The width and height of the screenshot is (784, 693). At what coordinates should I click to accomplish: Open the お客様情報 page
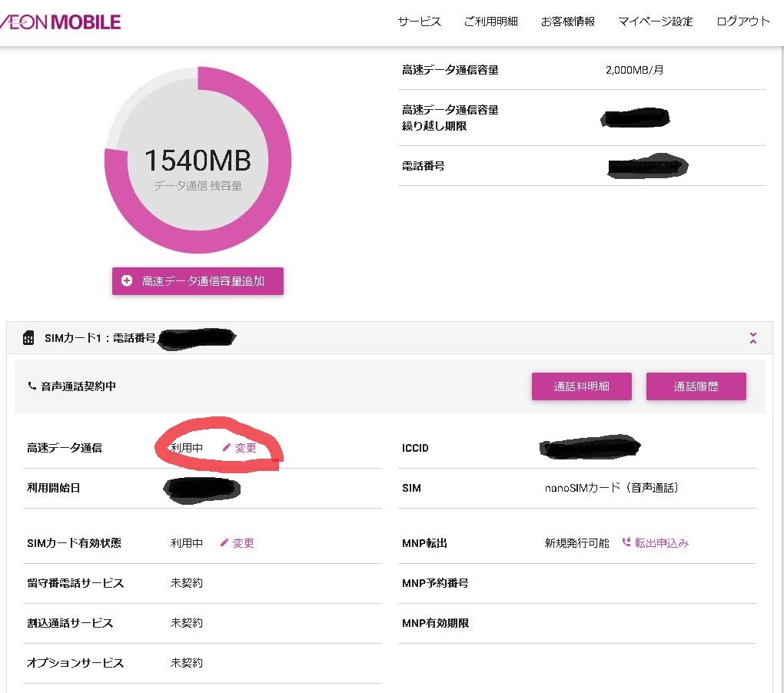(x=567, y=22)
